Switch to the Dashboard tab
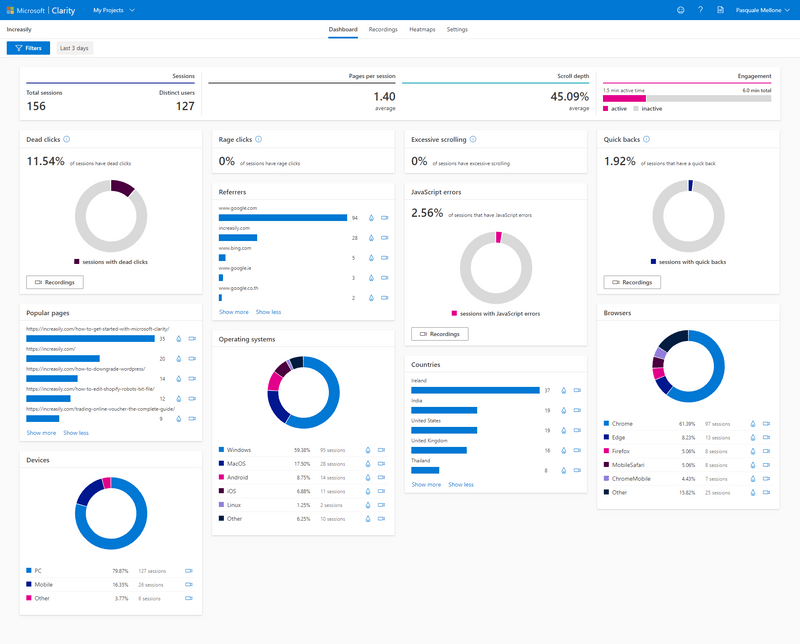This screenshot has width=800, height=644. pyautogui.click(x=343, y=30)
